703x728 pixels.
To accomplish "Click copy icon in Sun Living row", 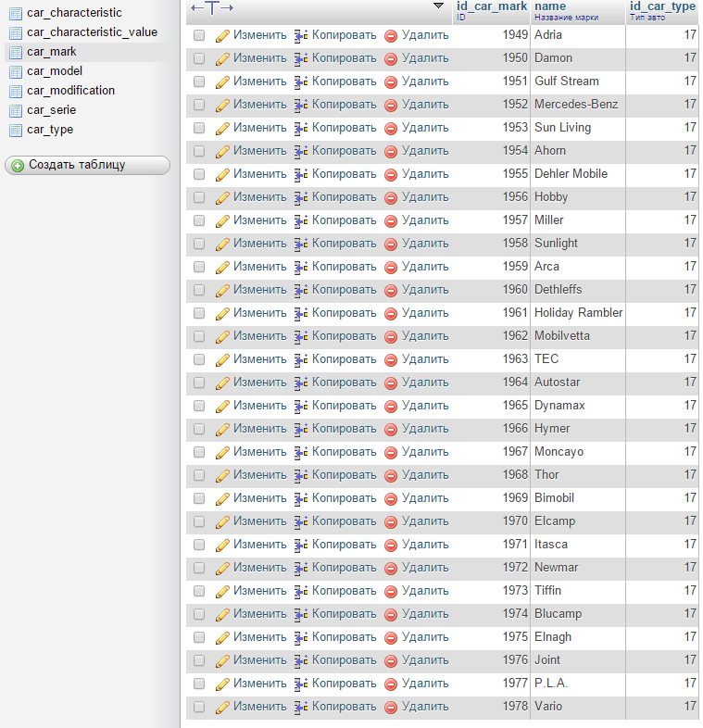I will pos(301,129).
